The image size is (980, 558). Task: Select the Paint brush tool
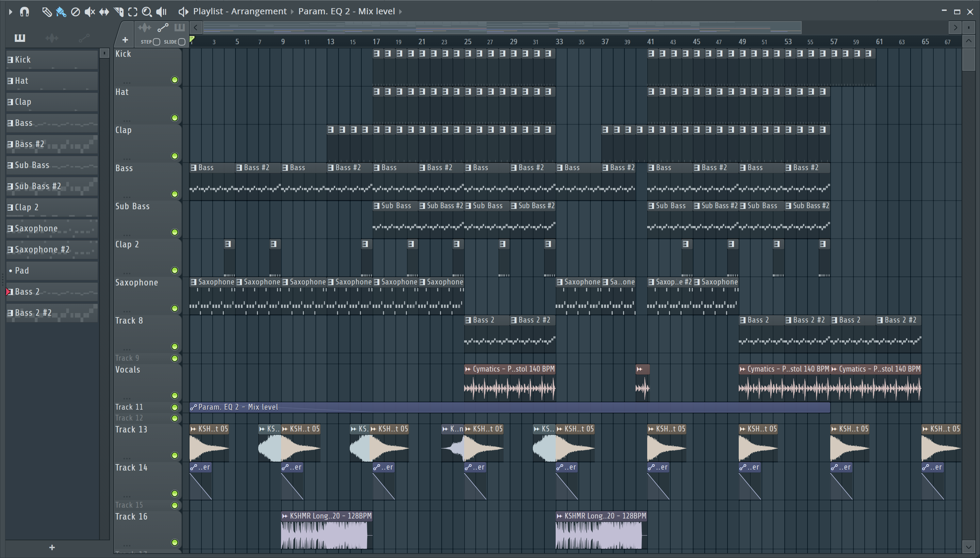click(x=61, y=12)
